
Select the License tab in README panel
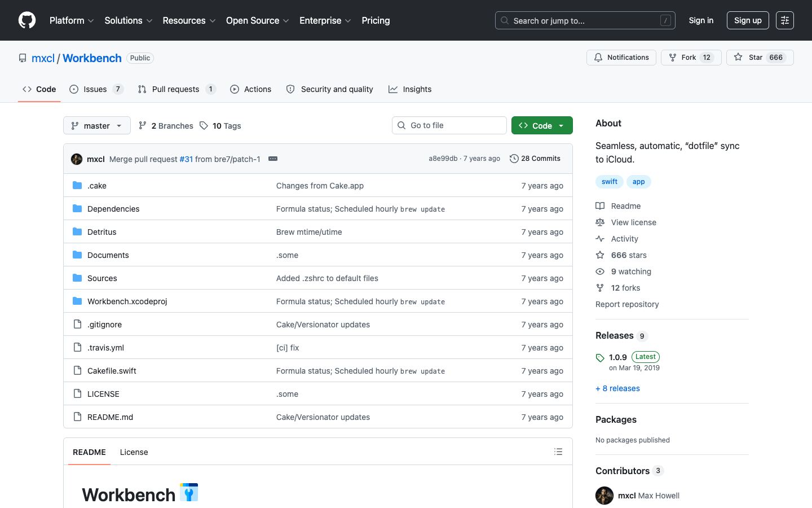(x=134, y=452)
